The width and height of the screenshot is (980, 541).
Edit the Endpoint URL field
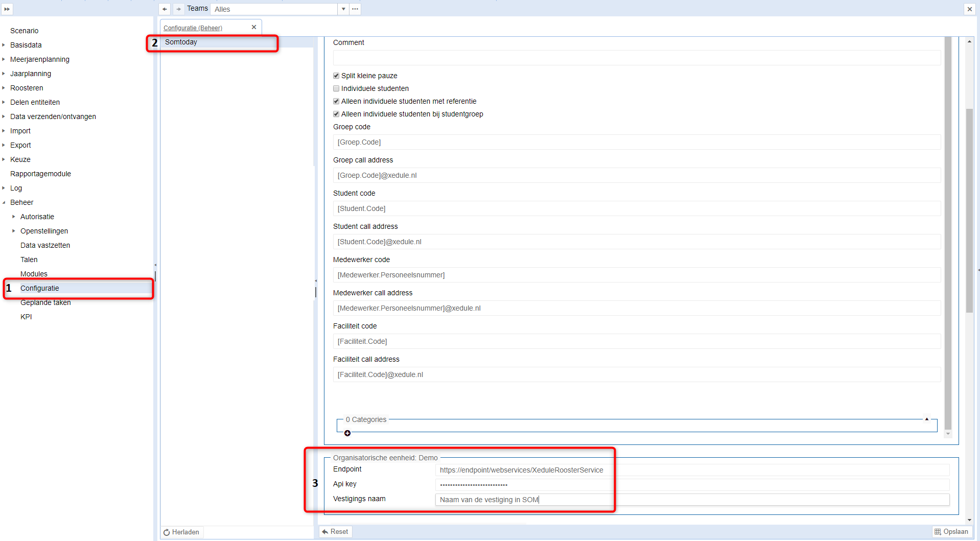[x=692, y=470]
